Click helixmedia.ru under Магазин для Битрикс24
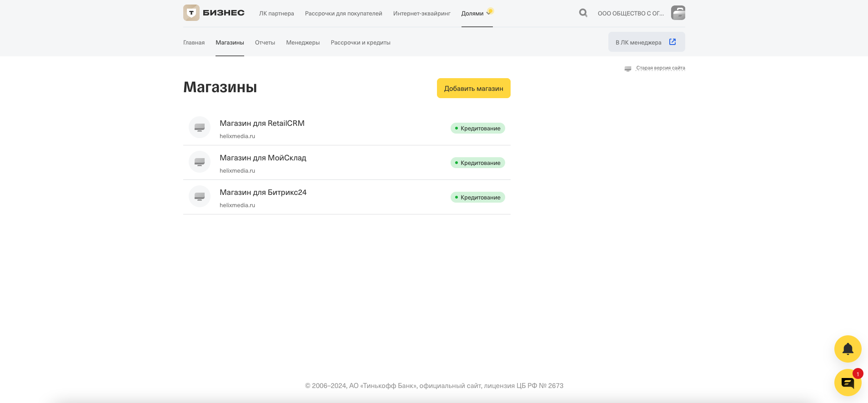The width and height of the screenshot is (868, 403). [x=237, y=205]
